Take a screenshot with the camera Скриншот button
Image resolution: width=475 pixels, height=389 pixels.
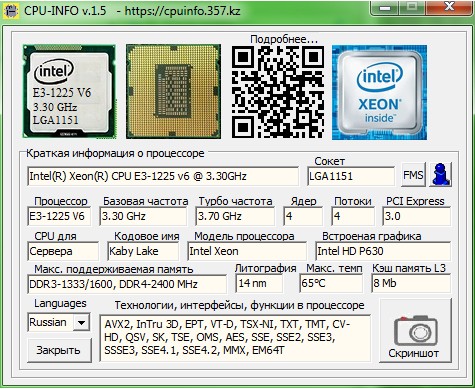coord(415,331)
